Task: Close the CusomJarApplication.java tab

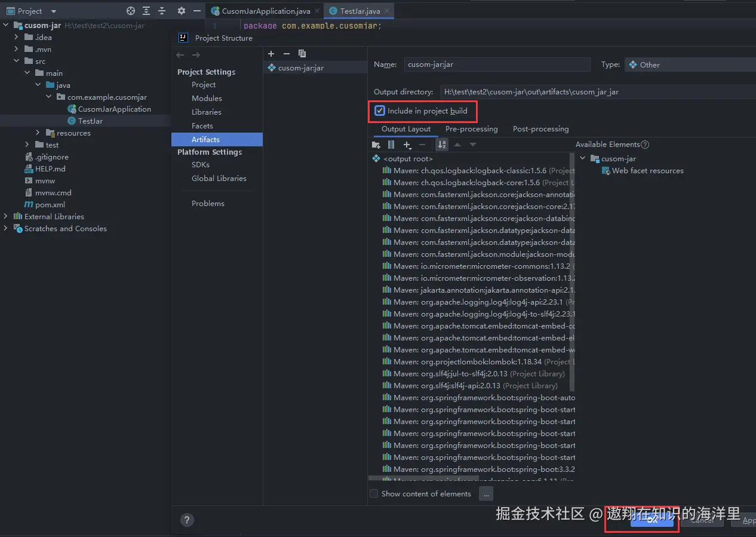Action: pos(317,11)
